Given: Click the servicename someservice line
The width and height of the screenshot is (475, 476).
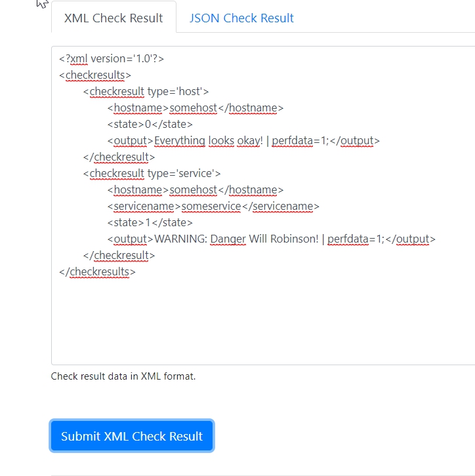Looking at the screenshot, I should tap(213, 207).
